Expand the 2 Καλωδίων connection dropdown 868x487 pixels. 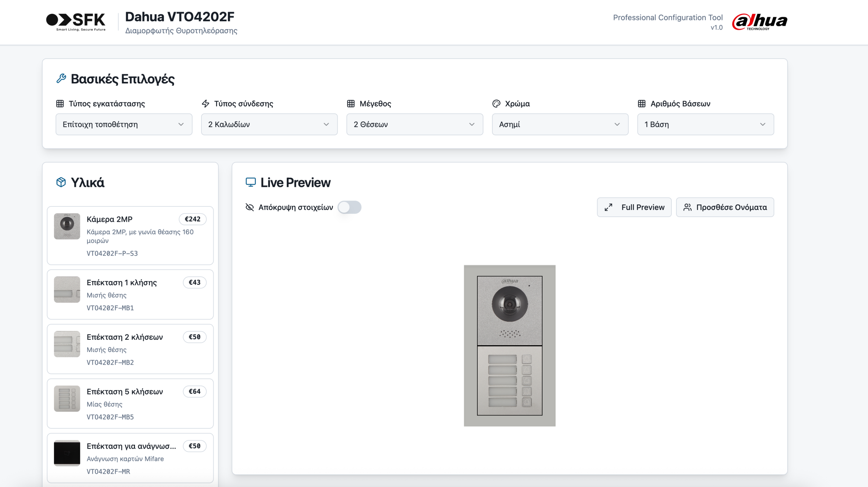[269, 124]
